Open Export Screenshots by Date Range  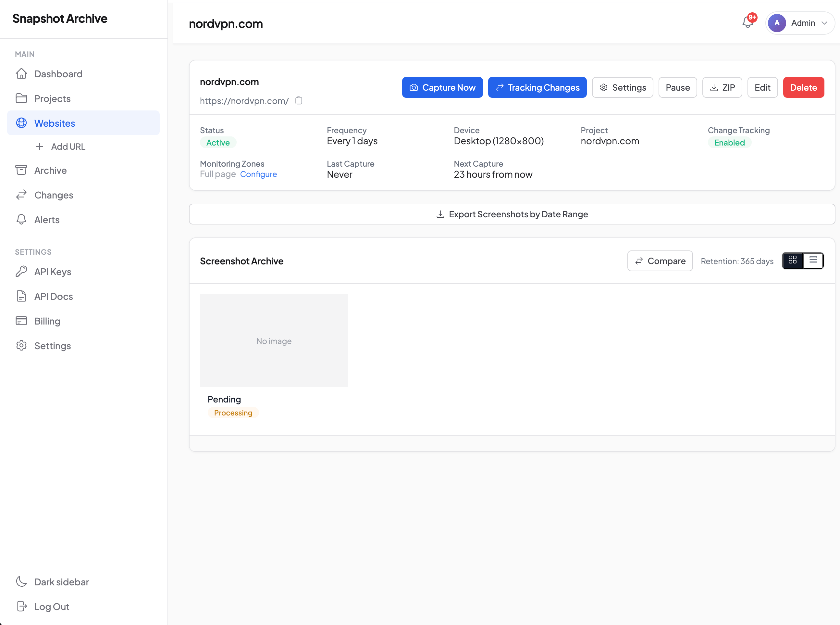(x=512, y=214)
